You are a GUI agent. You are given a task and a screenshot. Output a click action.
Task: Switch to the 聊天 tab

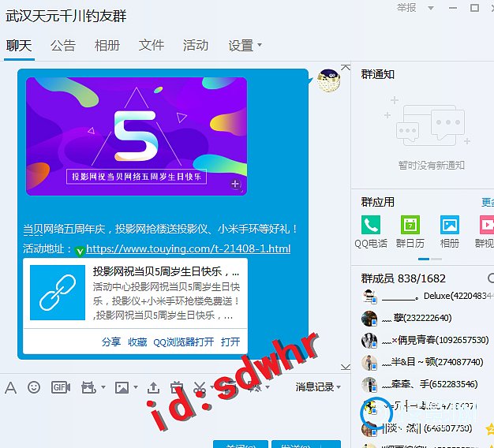(x=19, y=45)
